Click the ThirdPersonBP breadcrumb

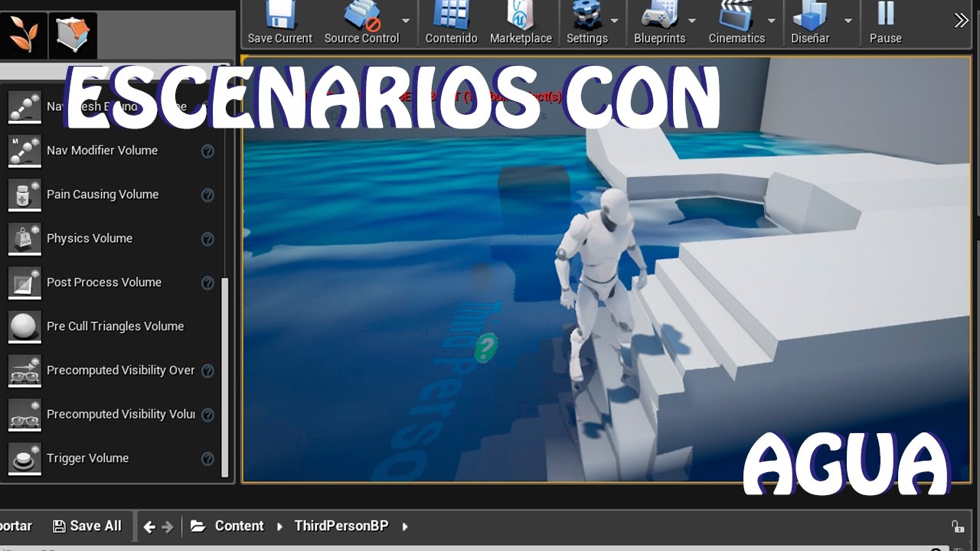pyautogui.click(x=341, y=526)
